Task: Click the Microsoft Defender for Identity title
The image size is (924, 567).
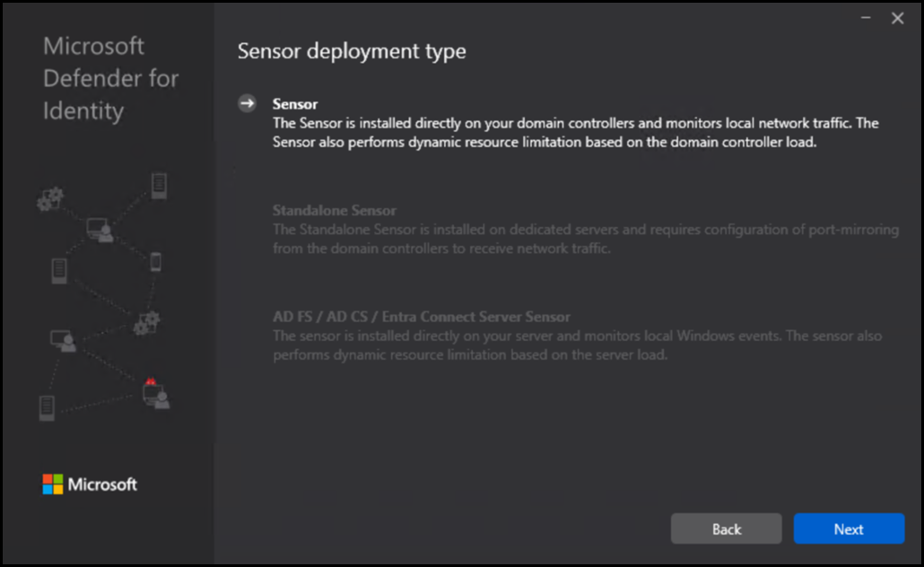Action: 110,79
